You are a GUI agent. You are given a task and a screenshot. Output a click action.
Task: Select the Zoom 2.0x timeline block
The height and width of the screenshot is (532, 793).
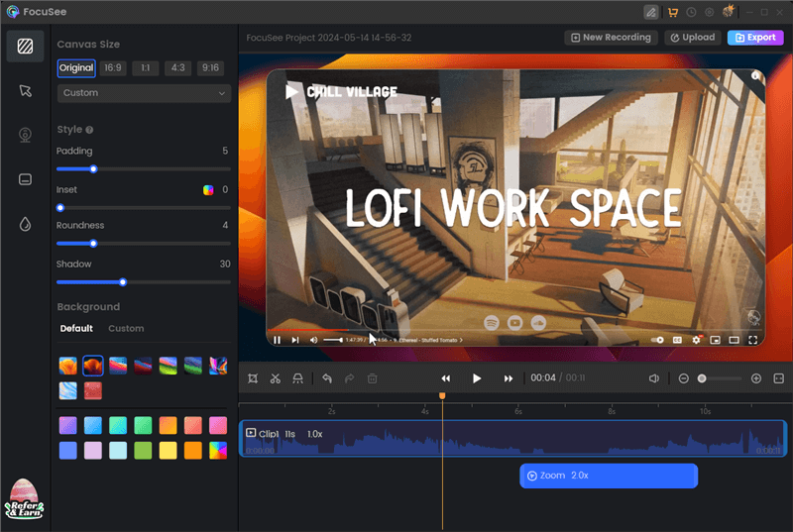(609, 476)
